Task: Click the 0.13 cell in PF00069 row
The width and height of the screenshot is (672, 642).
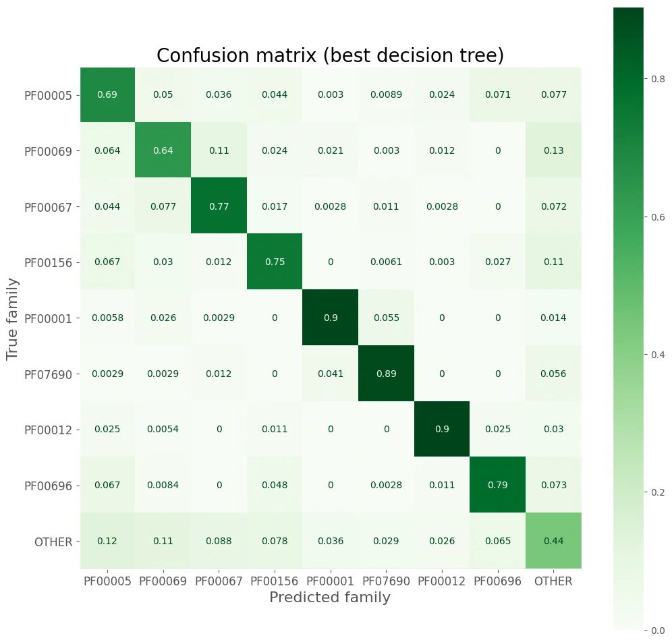Action: point(553,150)
